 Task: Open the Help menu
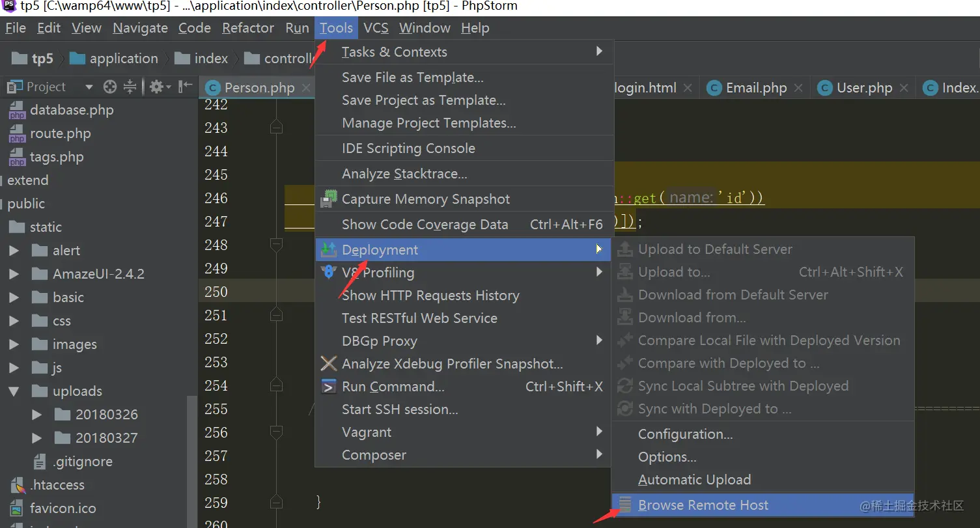pos(475,28)
